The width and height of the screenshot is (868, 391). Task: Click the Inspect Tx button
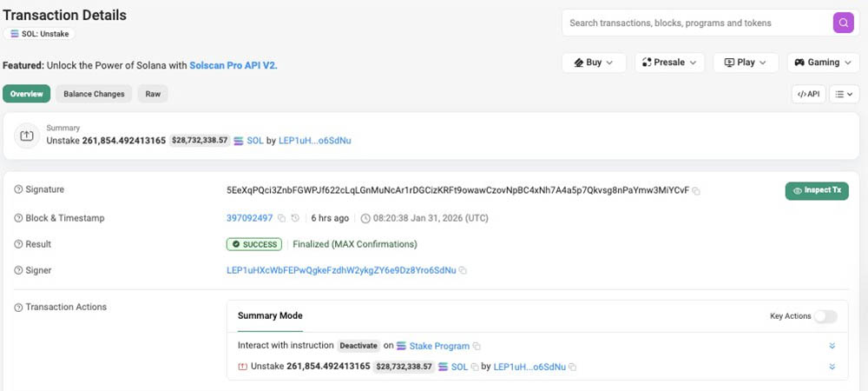(x=816, y=190)
